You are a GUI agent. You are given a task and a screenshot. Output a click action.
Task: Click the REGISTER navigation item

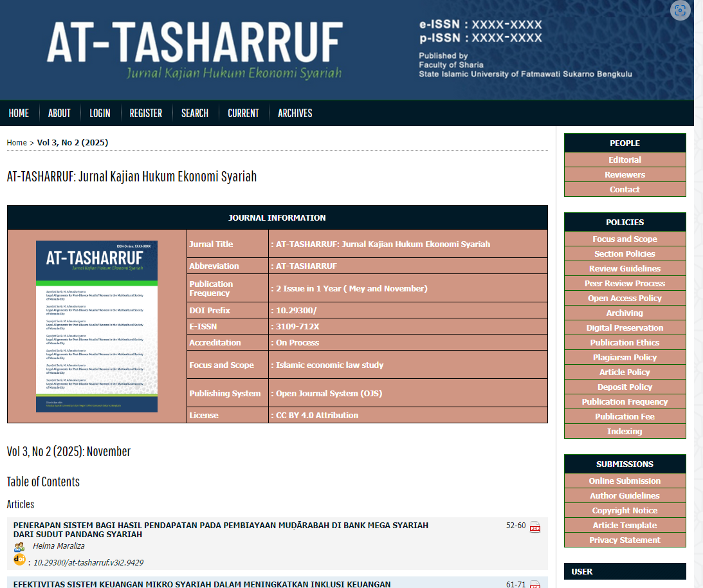click(x=145, y=113)
